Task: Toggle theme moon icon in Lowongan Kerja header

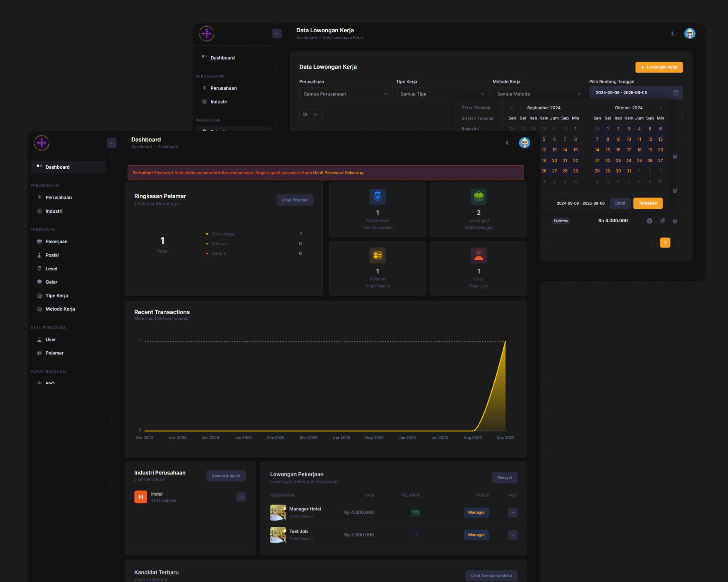Action: (x=673, y=34)
